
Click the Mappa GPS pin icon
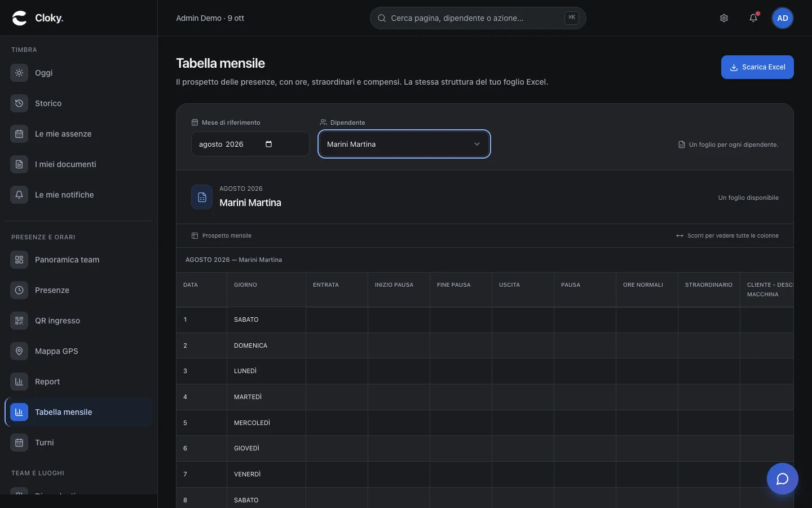pyautogui.click(x=19, y=351)
